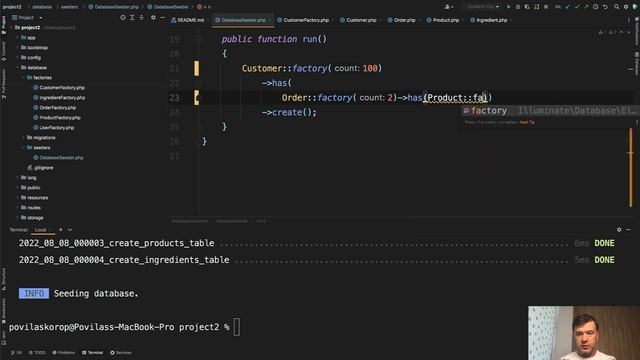Open IDE settings gear in the top-right toolbar
The width and height of the screenshot is (640, 360).
626,7
